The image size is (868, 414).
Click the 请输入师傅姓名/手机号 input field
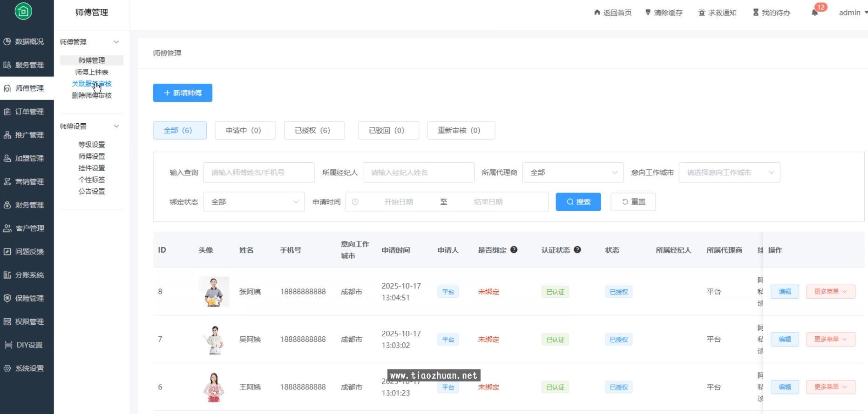[x=259, y=173]
